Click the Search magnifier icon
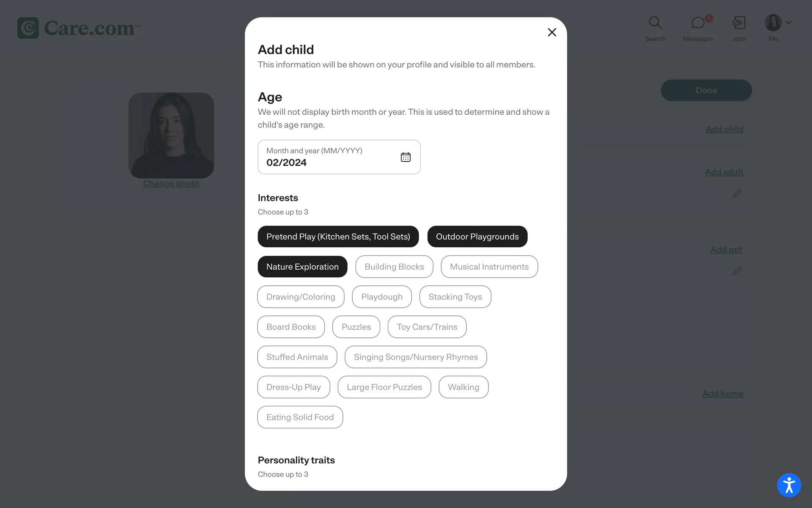The height and width of the screenshot is (508, 812). [x=655, y=23]
